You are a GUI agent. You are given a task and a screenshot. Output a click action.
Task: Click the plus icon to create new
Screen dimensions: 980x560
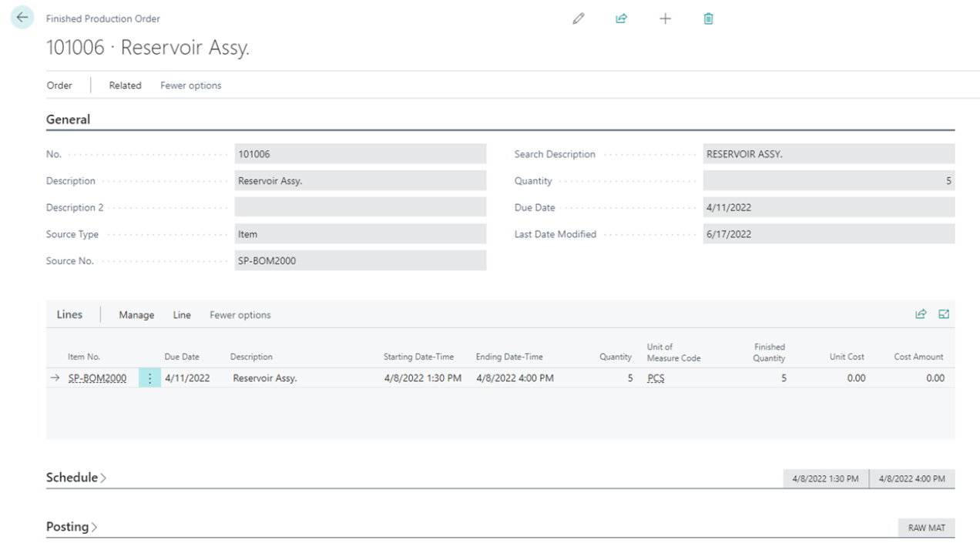click(x=664, y=18)
